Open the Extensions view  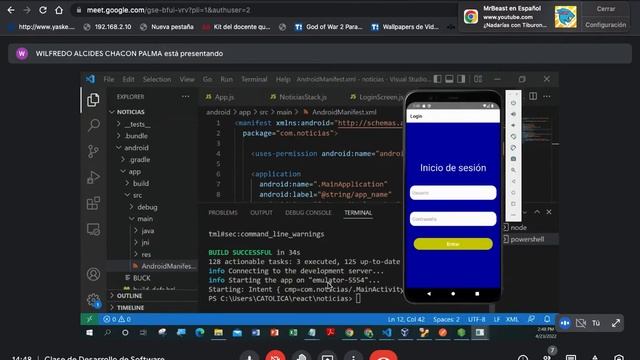93,203
